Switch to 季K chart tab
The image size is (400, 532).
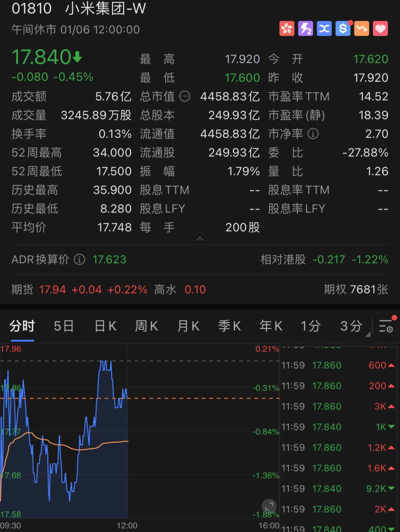[x=230, y=326]
